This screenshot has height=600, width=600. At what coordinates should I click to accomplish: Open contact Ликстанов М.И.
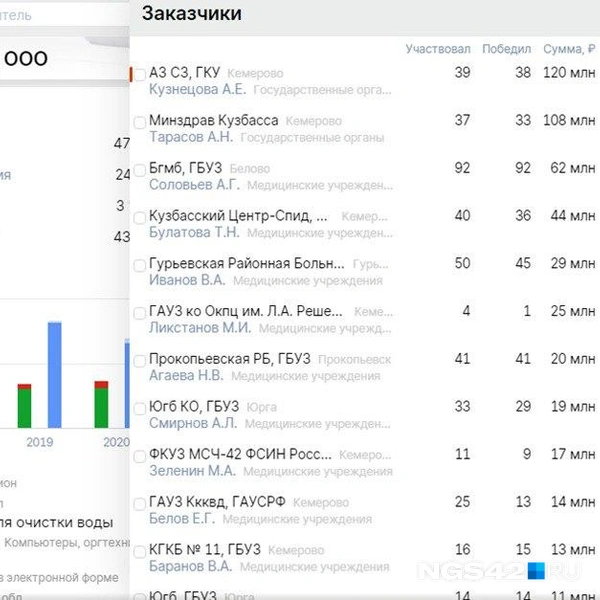pos(200,328)
